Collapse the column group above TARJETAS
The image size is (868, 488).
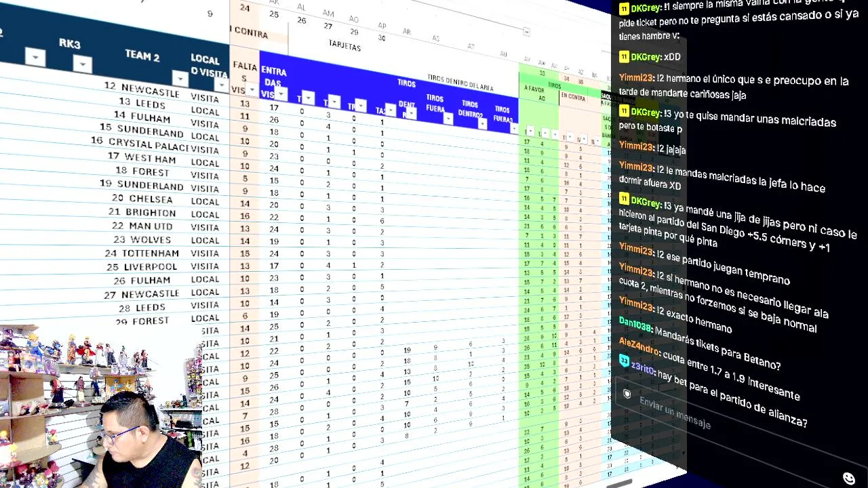tap(526, 31)
